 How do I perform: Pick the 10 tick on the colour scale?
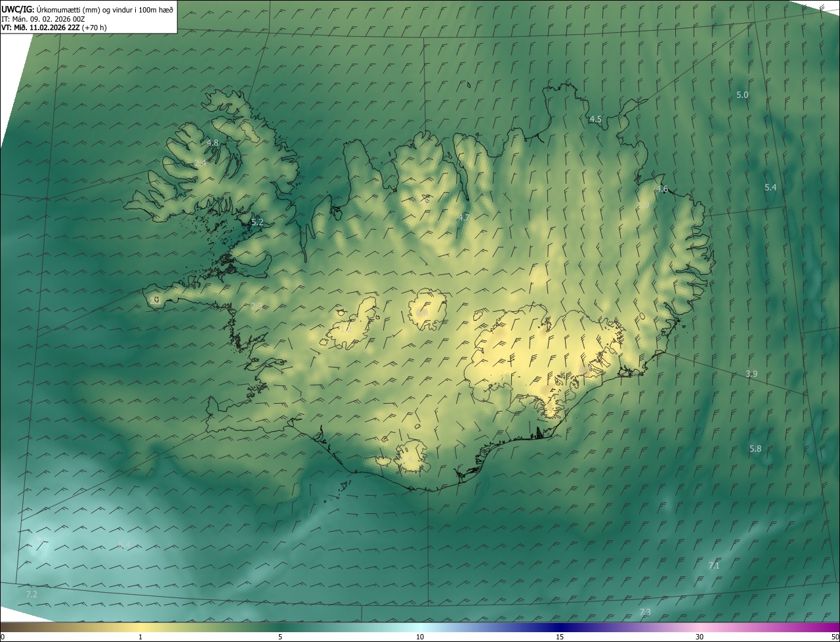coord(420,637)
